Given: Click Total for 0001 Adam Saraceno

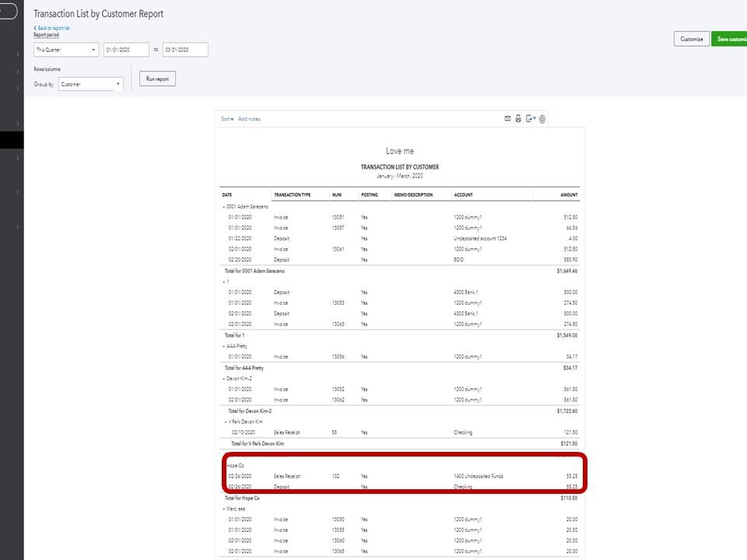Looking at the screenshot, I should pos(254,271).
